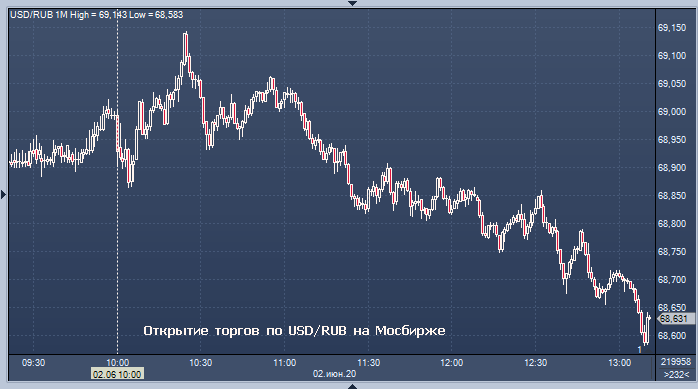Expand the left side panel arrow
Image resolution: width=698 pixels, height=389 pixels.
pyautogui.click(x=4, y=194)
